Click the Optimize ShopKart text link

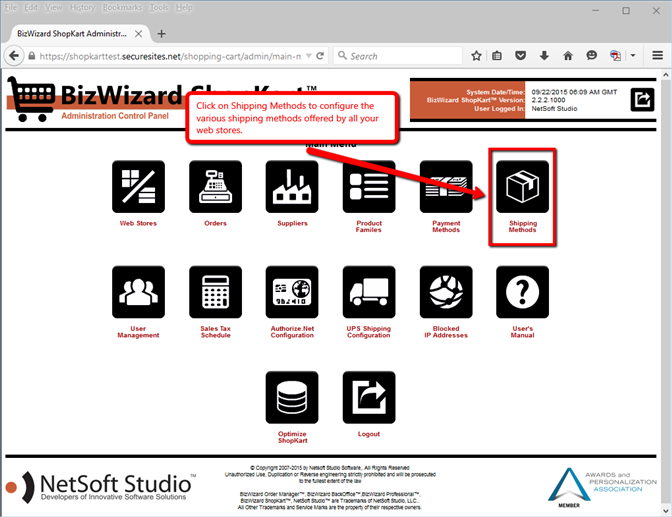292,437
